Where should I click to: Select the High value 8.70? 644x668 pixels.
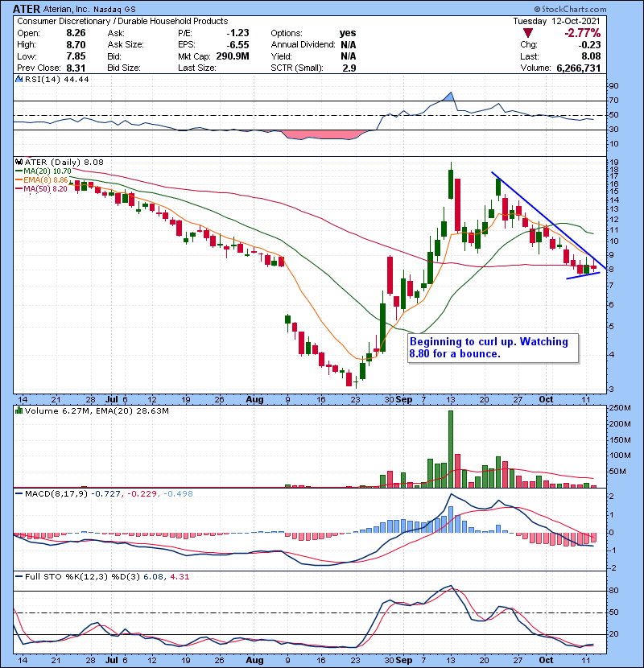click(x=76, y=45)
